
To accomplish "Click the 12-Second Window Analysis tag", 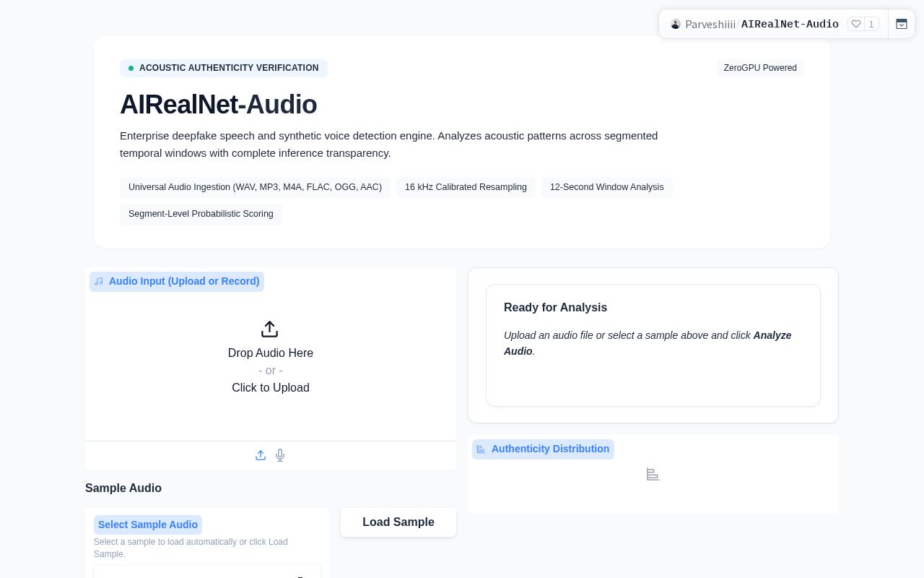I will pos(607,187).
